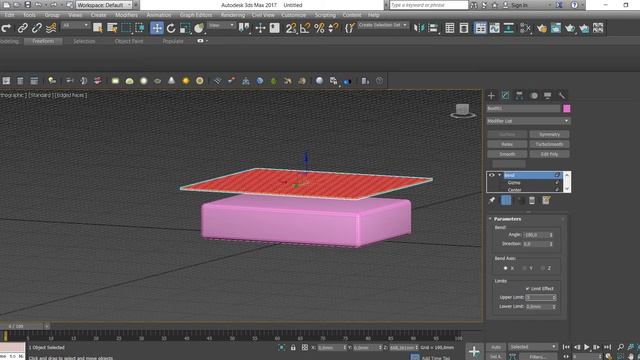The image size is (640, 360).
Task: Click the Bind to Space Warp icon
Action: 51,28
